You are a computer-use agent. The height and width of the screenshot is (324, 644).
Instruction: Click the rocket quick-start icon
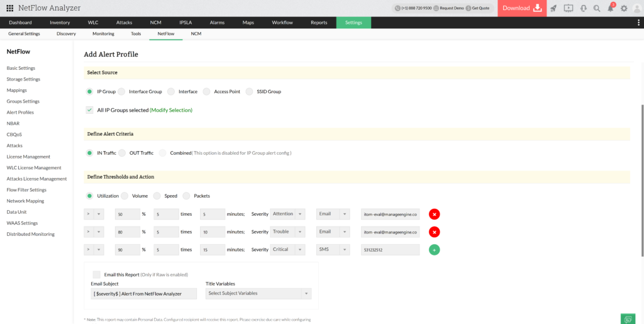point(553,8)
